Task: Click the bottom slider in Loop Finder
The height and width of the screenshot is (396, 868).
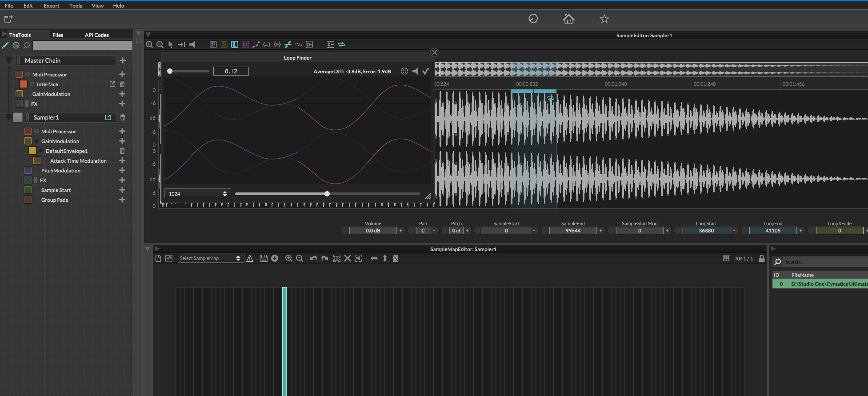Action: click(327, 194)
